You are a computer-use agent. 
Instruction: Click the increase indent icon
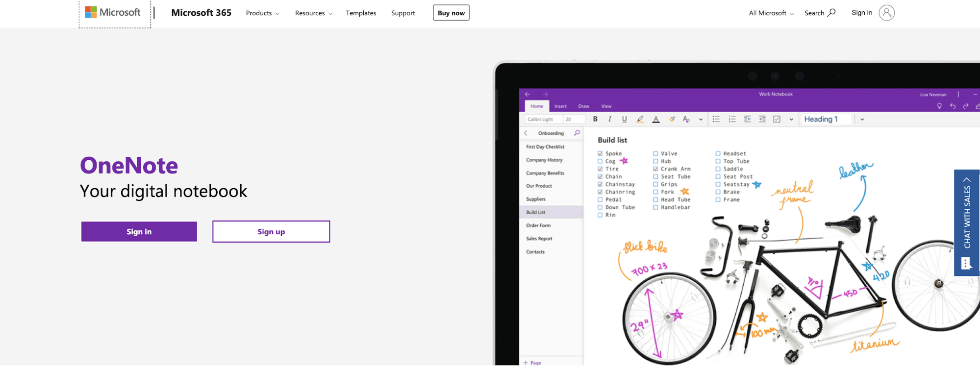762,119
